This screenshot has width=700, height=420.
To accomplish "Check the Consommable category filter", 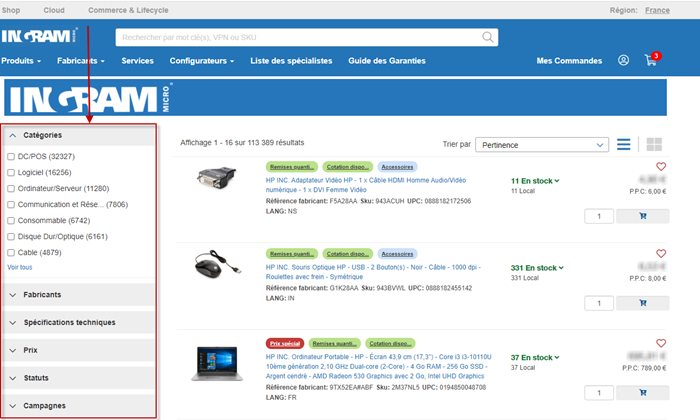I will tap(11, 221).
